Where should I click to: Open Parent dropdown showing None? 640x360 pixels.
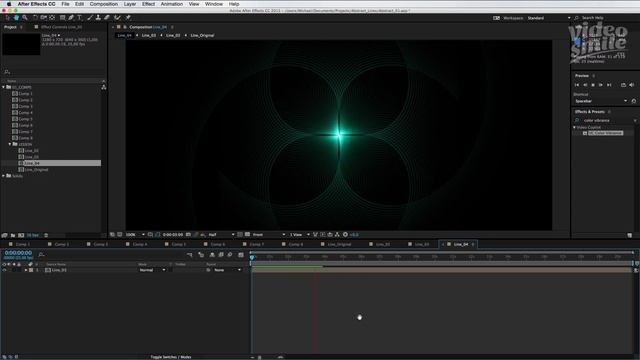coord(227,270)
